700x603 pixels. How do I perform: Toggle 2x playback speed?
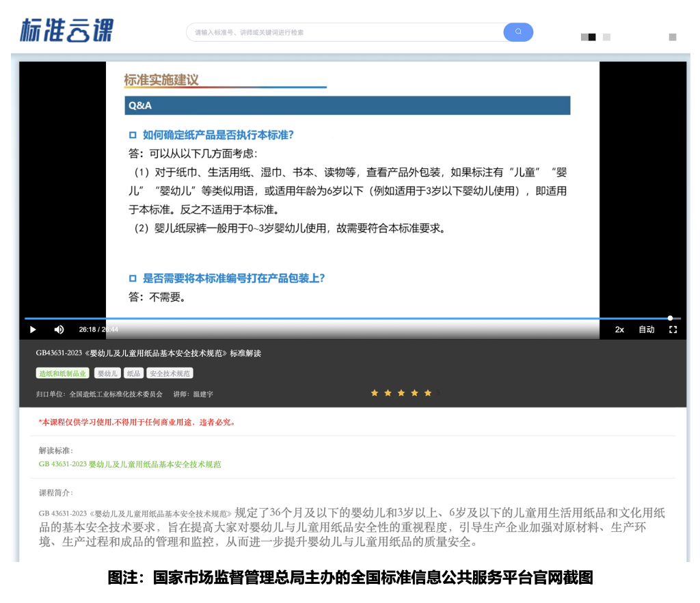619,329
